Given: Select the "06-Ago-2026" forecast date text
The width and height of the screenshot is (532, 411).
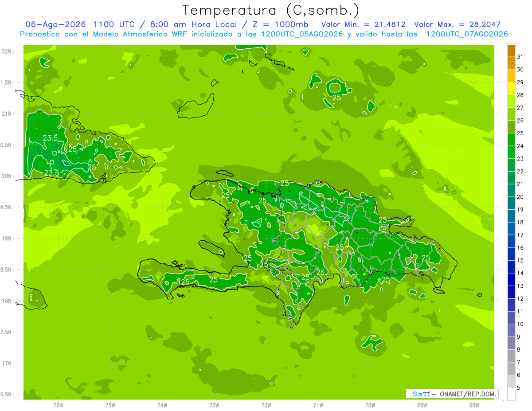Looking at the screenshot, I should point(55,24).
